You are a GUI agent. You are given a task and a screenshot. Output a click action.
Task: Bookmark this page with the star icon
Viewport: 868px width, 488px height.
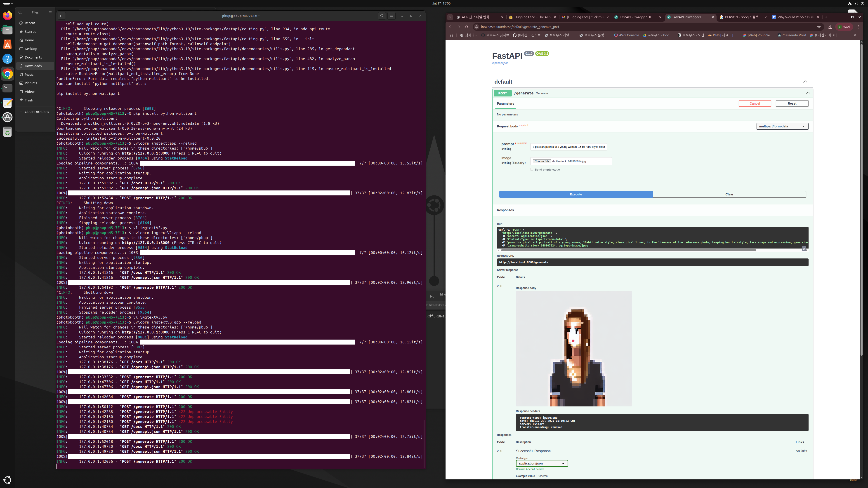point(819,27)
